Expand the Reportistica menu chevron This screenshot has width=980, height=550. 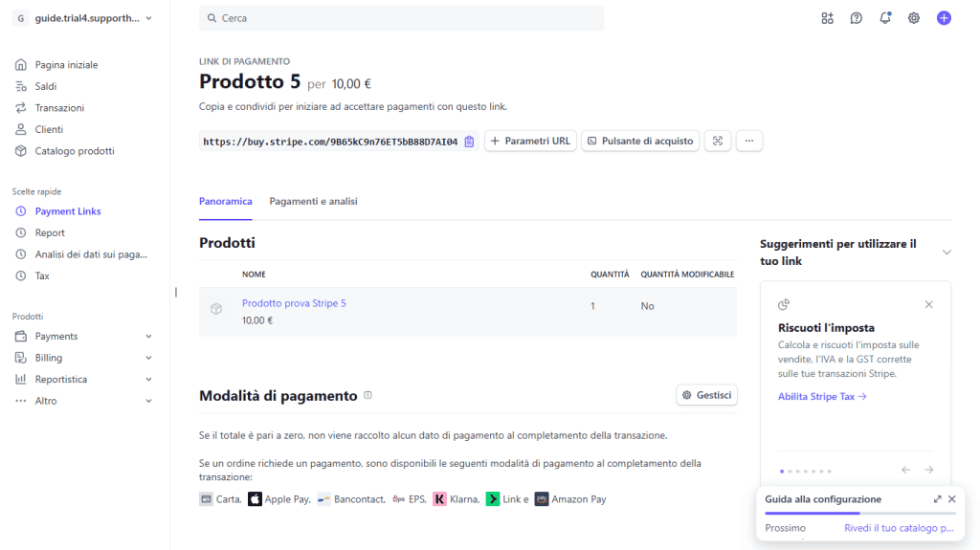(x=148, y=380)
